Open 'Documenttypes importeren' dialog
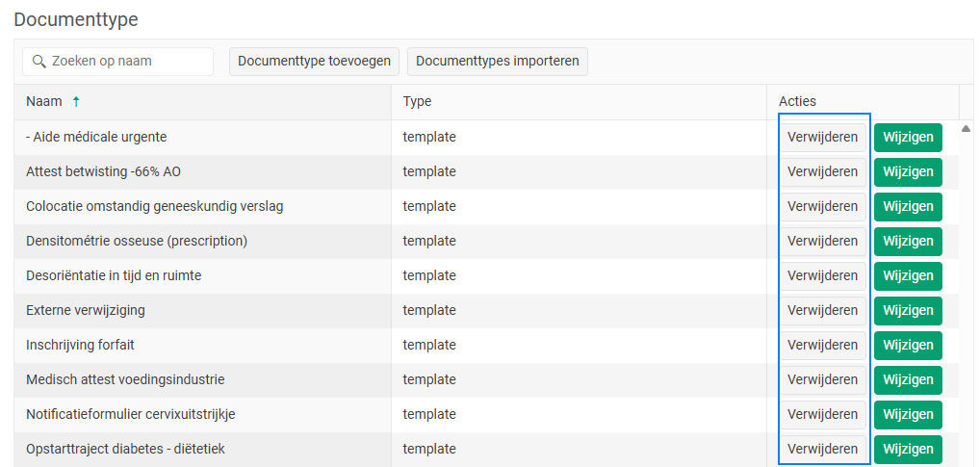Viewport: 980px width, 467px height. click(x=497, y=62)
